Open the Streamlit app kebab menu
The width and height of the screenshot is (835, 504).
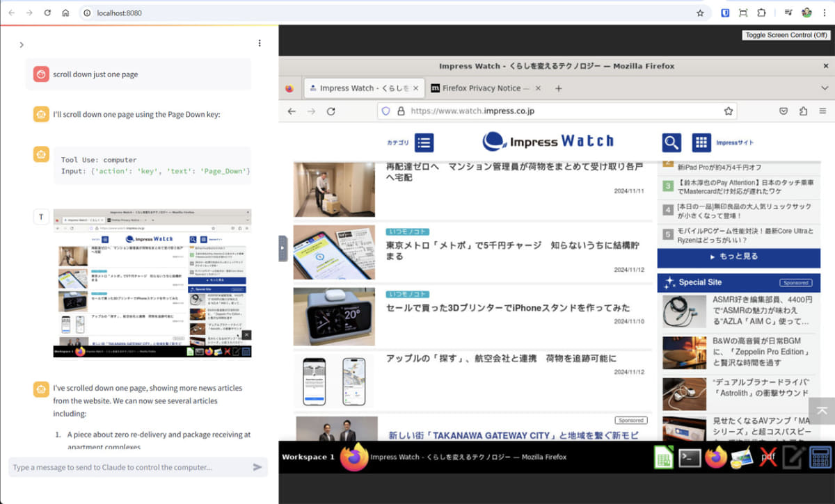260,43
